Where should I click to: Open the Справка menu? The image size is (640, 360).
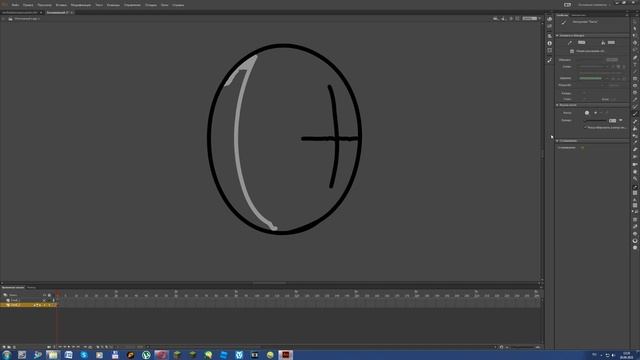point(178,5)
